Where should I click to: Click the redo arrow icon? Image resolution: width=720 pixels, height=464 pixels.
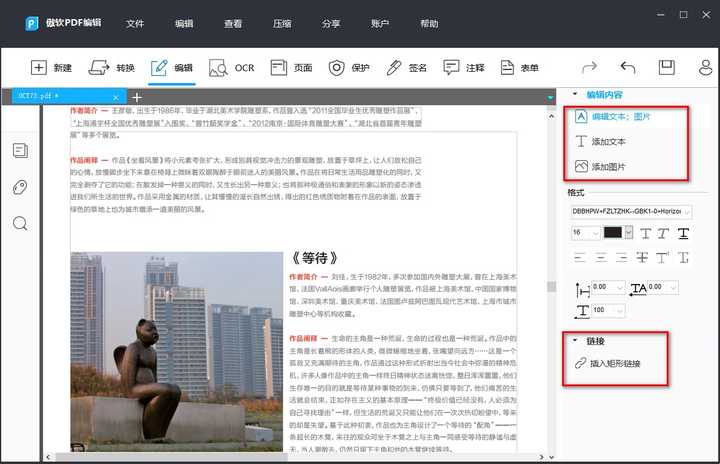pyautogui.click(x=589, y=68)
